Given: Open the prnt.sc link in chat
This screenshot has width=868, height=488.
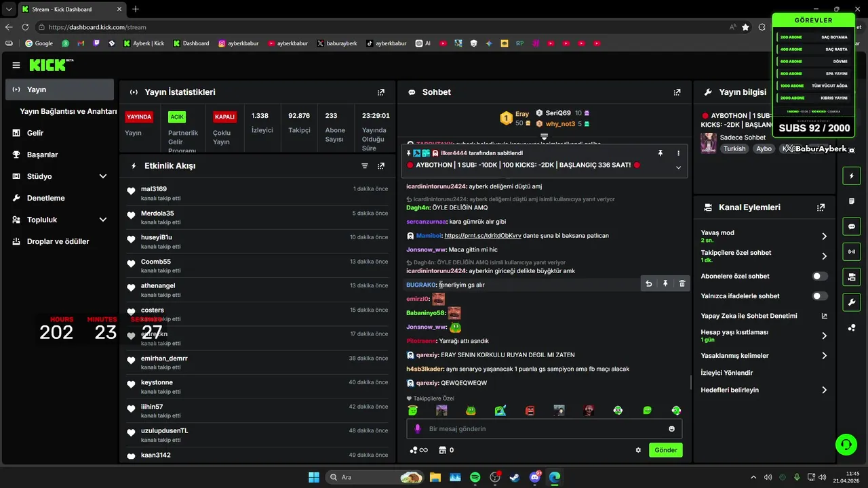Looking at the screenshot, I should (x=483, y=236).
